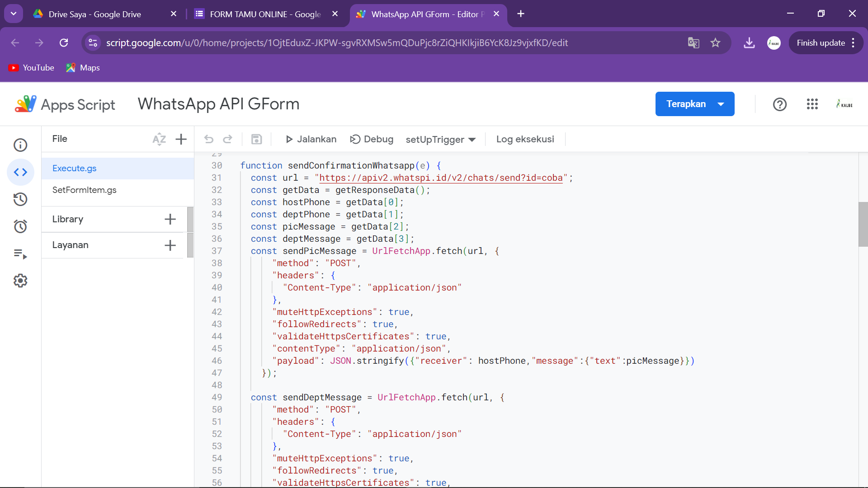Open the Executions list icon
The height and width of the screenshot is (488, 868).
20,254
